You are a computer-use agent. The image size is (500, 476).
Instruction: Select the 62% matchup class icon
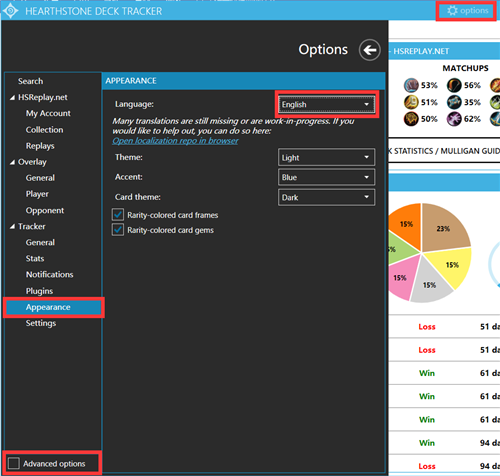pyautogui.click(x=454, y=119)
